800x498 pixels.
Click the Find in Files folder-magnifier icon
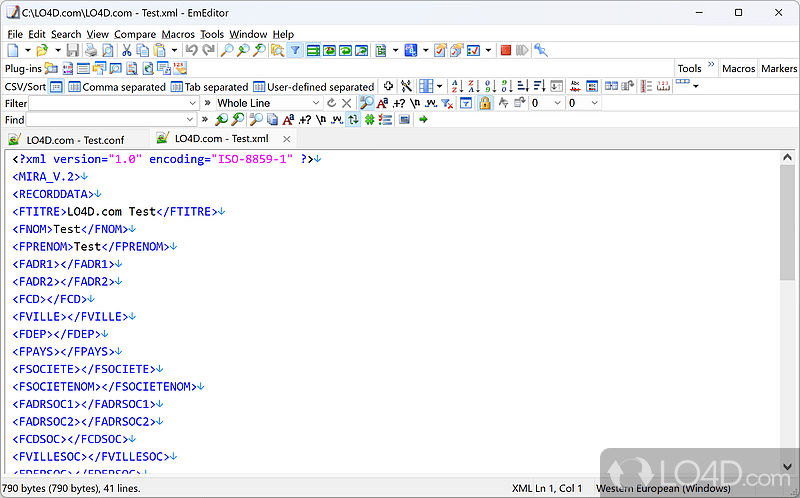277,50
